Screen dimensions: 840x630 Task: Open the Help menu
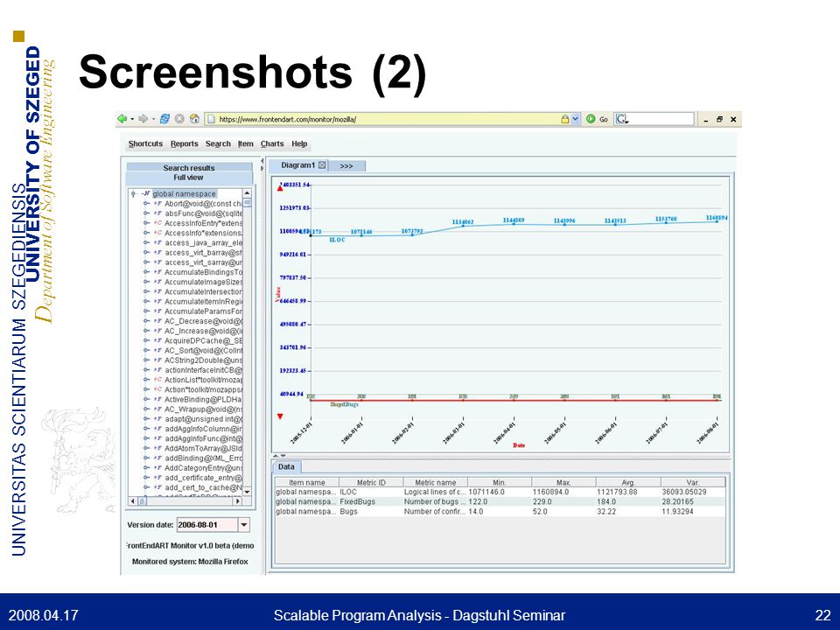pyautogui.click(x=299, y=143)
